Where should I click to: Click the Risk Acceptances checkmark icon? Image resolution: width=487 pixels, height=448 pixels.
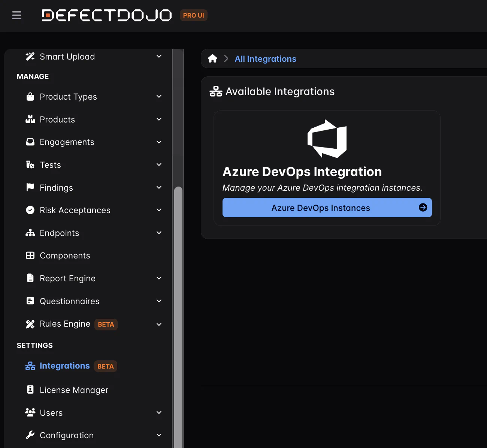[30, 210]
